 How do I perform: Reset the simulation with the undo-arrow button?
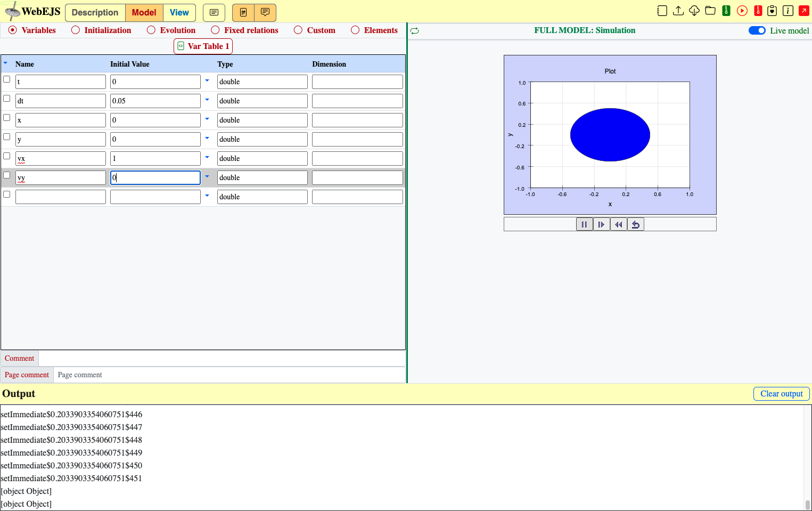point(635,224)
